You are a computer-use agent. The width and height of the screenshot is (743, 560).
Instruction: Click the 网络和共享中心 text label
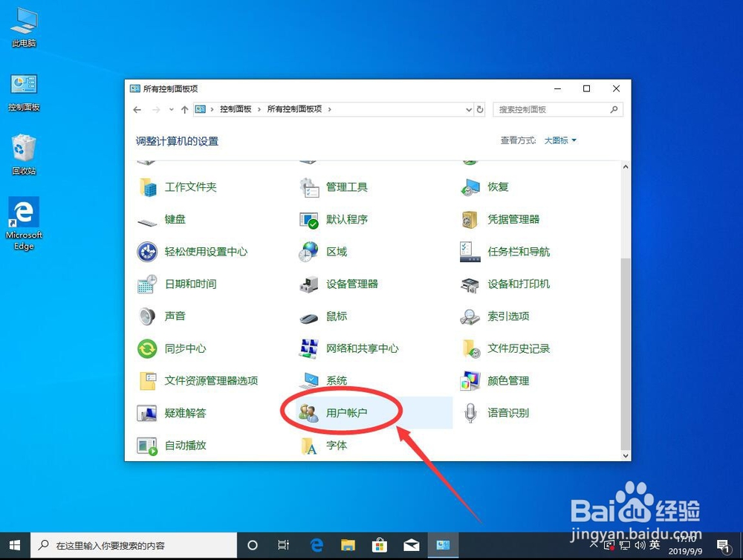point(363,348)
